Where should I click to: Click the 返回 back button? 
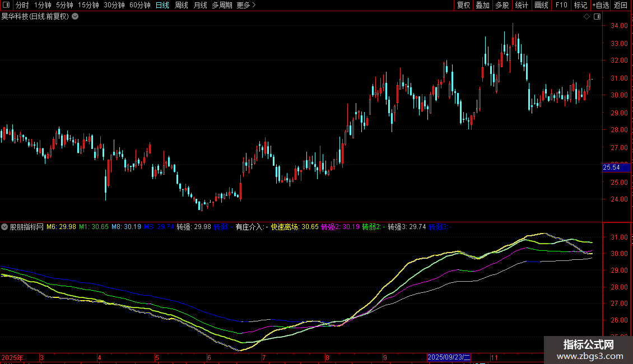[621, 5]
